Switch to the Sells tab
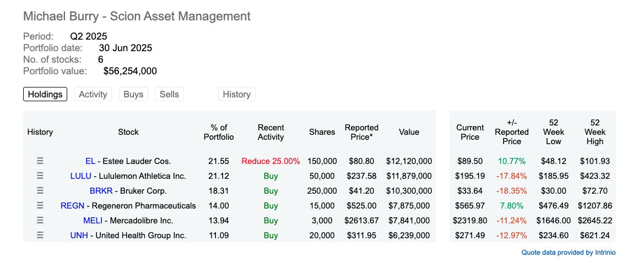 coord(169,95)
